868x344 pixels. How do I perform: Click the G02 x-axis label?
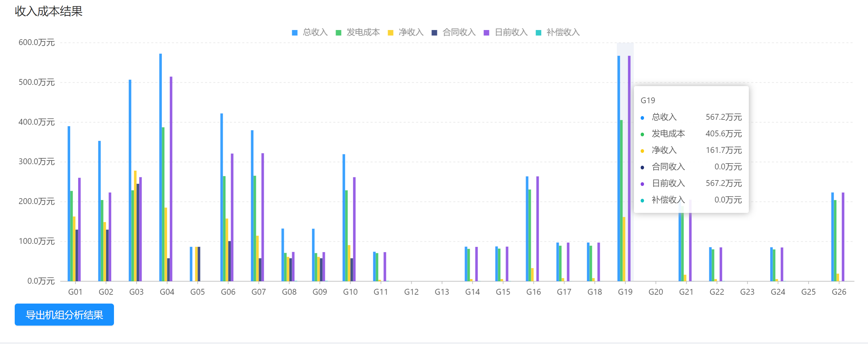(x=106, y=292)
